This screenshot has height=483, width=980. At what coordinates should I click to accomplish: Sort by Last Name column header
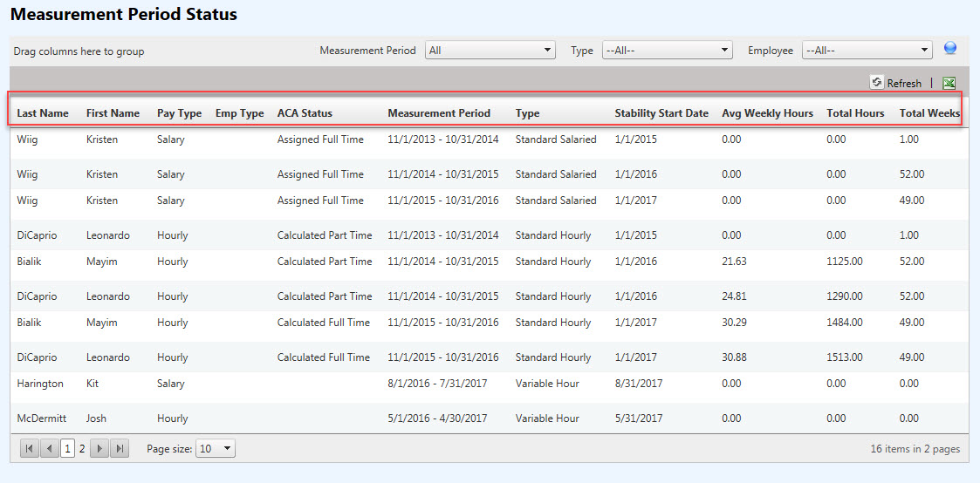[x=43, y=113]
